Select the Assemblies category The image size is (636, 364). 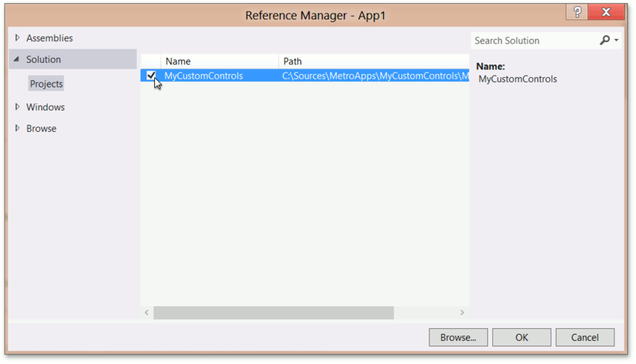[x=49, y=38]
